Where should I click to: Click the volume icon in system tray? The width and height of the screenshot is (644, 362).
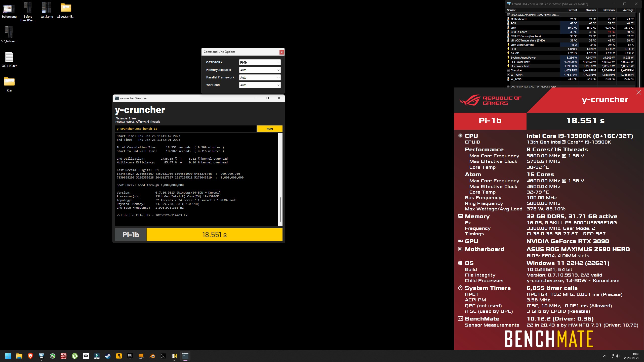617,356
